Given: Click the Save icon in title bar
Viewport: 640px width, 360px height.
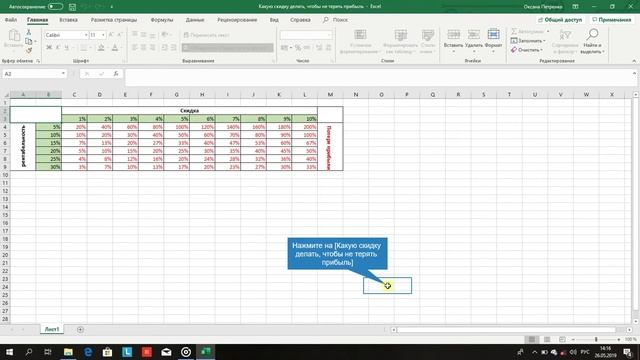Looking at the screenshot, I should click(72, 7).
